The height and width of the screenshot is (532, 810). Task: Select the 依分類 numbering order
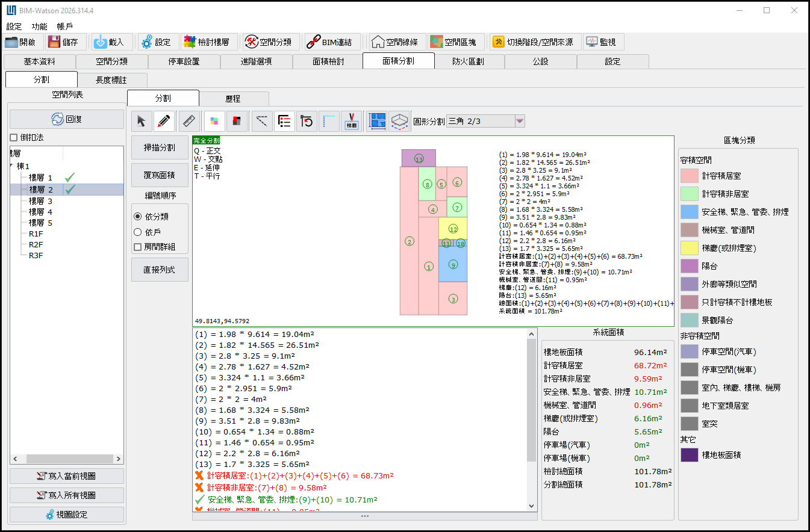[138, 216]
